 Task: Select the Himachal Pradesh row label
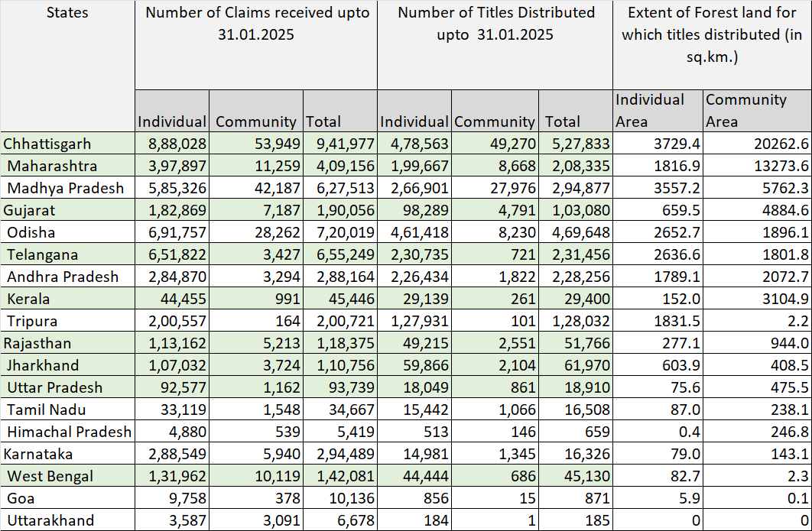click(x=69, y=432)
